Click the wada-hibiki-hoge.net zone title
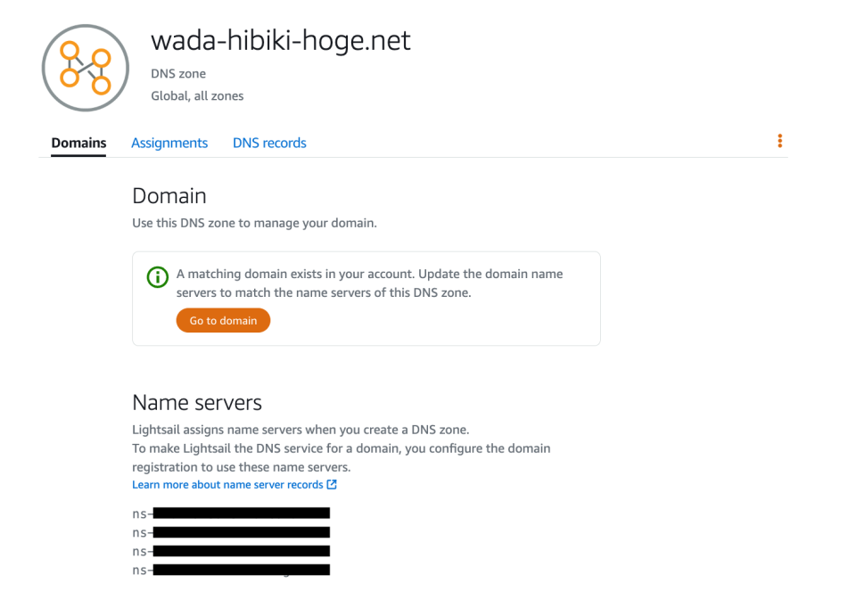This screenshot has width=856, height=616. 280,40
